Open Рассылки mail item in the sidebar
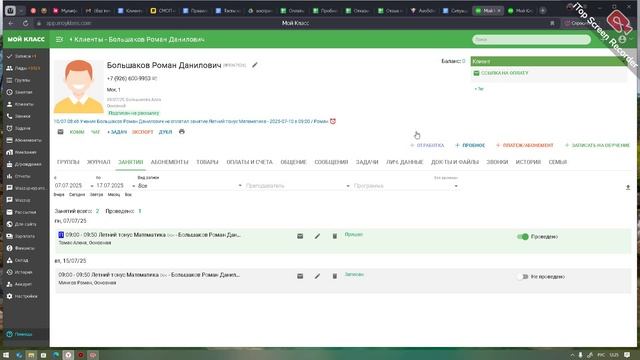The image size is (640, 360). coord(22,212)
